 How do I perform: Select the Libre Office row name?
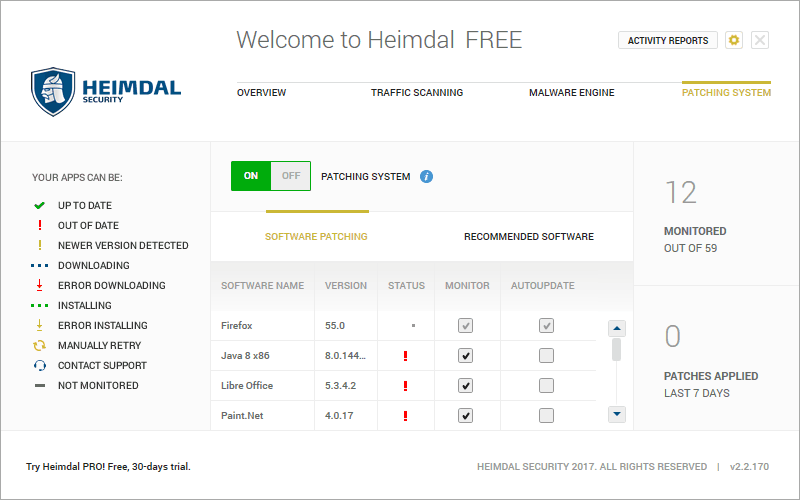coord(247,386)
